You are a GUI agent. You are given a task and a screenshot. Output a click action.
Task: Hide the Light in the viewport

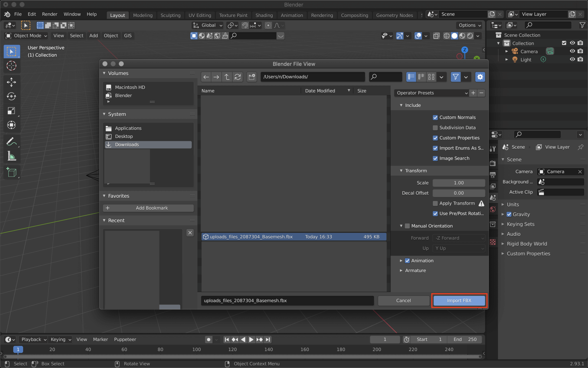pyautogui.click(x=572, y=60)
